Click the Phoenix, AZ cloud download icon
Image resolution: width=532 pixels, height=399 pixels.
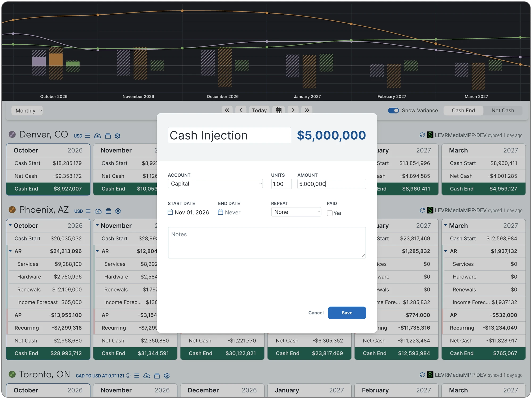point(98,211)
